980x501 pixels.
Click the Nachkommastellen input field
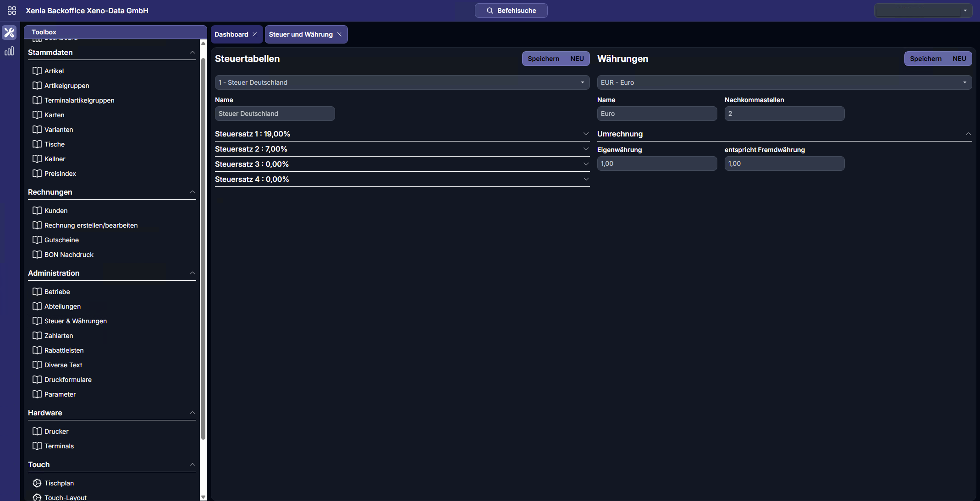click(784, 114)
